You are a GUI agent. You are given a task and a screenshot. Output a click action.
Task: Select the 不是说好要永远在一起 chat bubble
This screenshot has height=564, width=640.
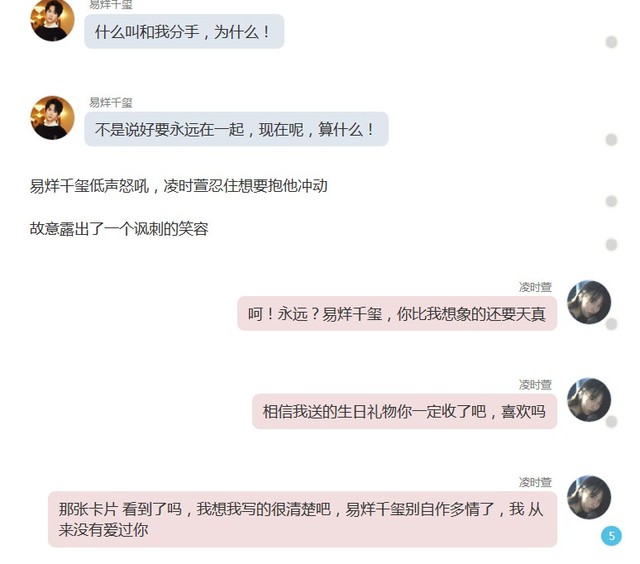pyautogui.click(x=236, y=129)
